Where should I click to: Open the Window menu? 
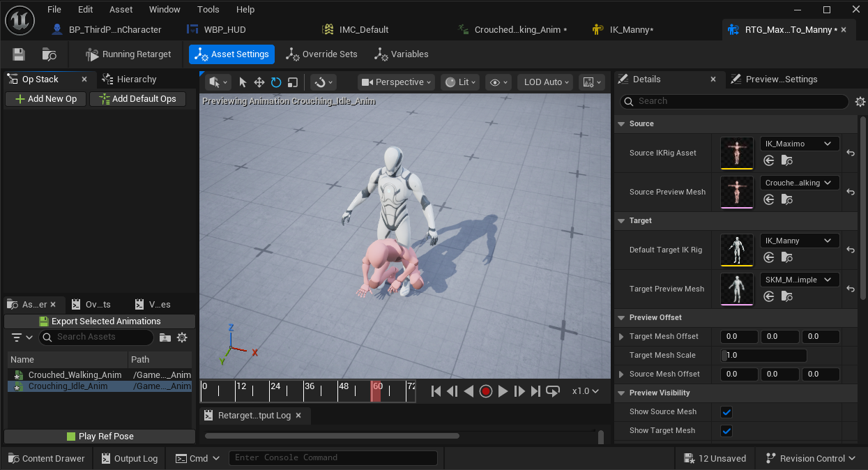pos(165,10)
